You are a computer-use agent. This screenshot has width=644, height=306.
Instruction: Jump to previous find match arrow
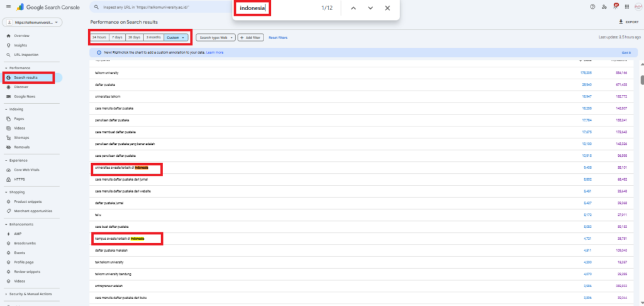(353, 8)
